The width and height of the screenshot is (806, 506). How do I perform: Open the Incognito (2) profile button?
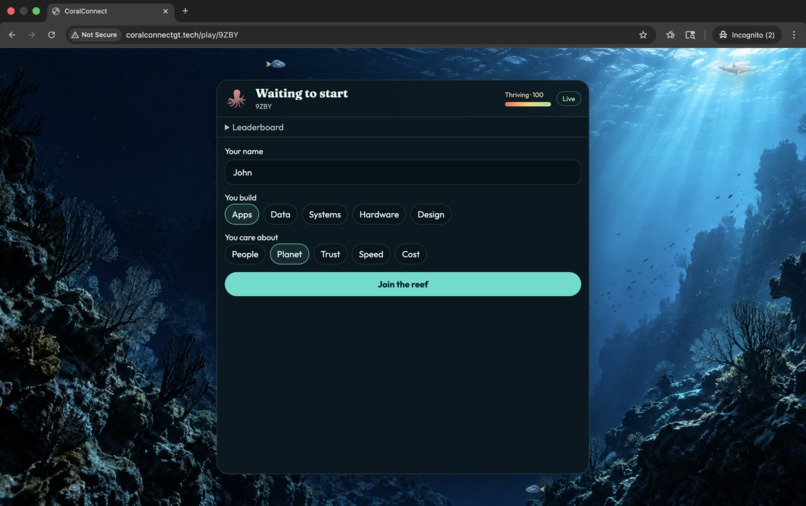click(x=747, y=35)
